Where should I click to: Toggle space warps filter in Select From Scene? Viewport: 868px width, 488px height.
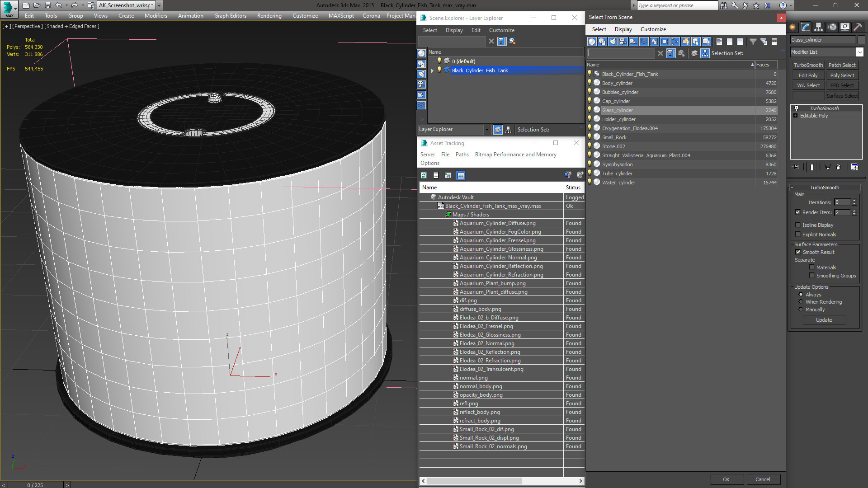click(x=644, y=42)
